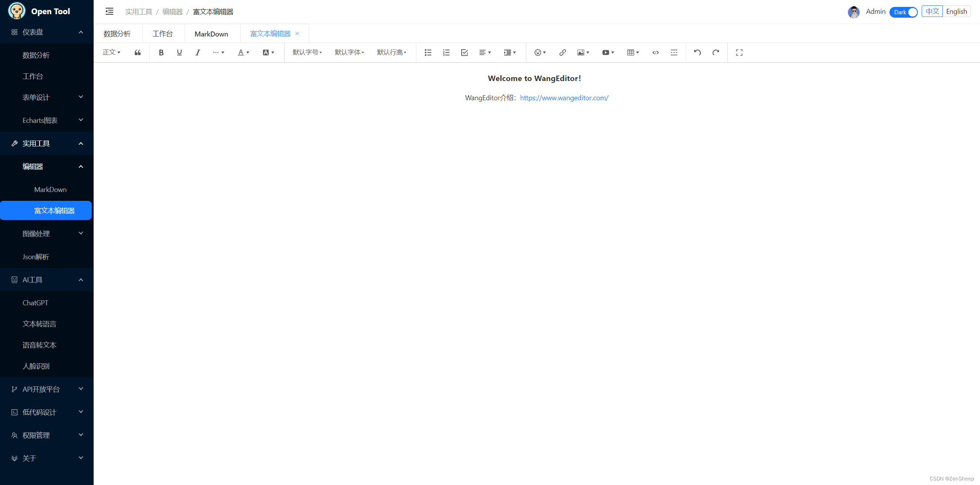Open the font color picker
980x485 pixels.
(243, 53)
